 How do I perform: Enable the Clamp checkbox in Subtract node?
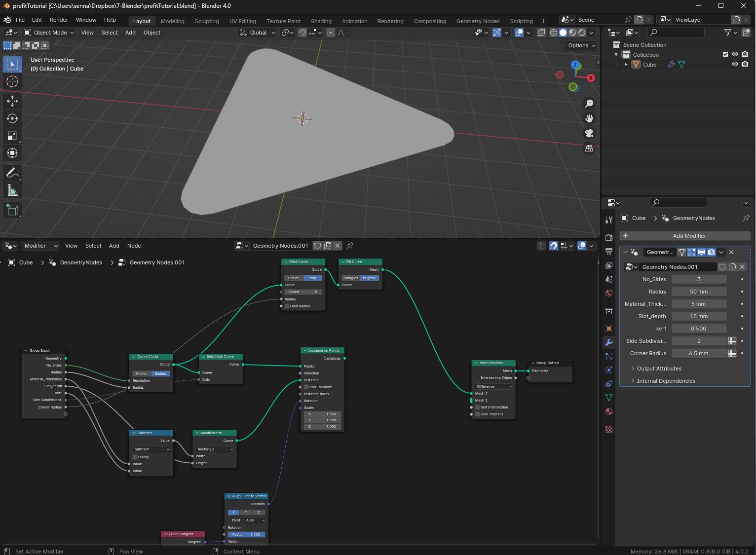point(135,457)
